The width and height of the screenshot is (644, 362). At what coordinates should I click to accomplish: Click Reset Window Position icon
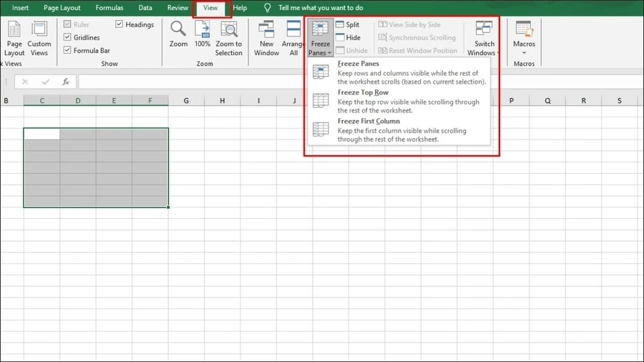coord(382,51)
